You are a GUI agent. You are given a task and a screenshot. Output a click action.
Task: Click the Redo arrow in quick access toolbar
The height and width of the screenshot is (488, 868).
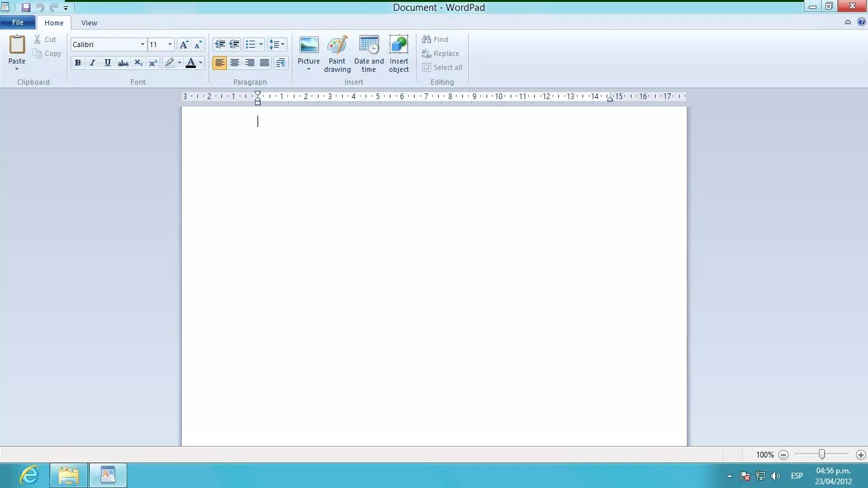point(54,8)
